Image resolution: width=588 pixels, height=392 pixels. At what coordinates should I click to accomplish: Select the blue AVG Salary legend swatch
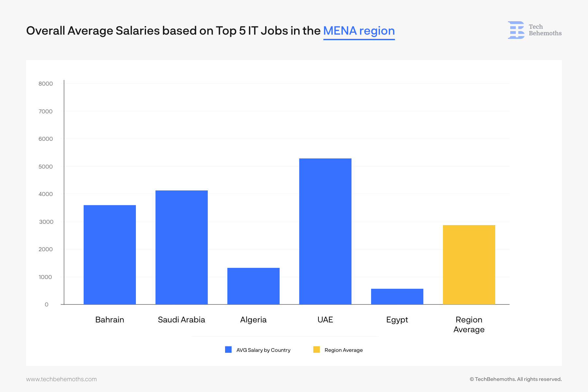228,350
